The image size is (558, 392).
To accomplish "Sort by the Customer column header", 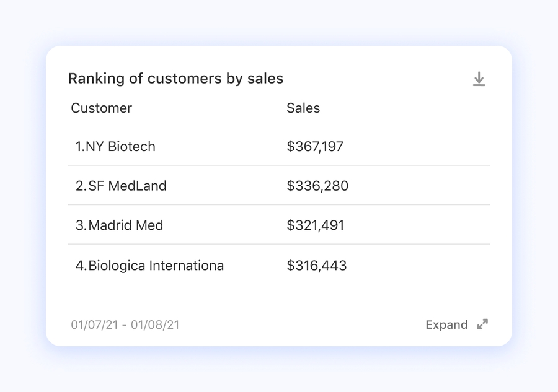I will click(x=101, y=108).
